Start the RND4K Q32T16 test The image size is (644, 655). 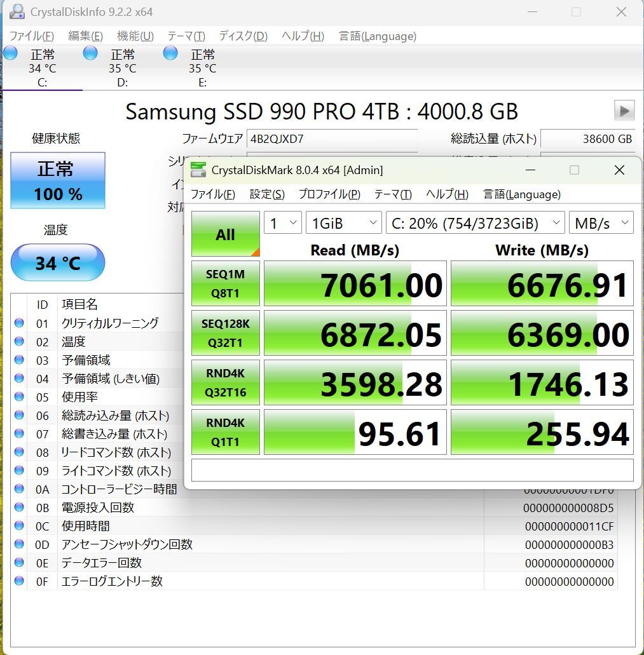tap(225, 382)
